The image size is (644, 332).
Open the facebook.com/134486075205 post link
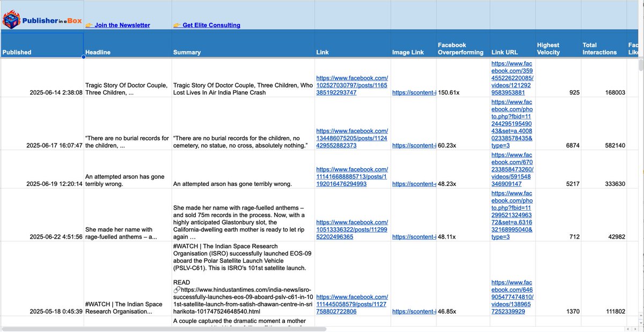(x=352, y=138)
